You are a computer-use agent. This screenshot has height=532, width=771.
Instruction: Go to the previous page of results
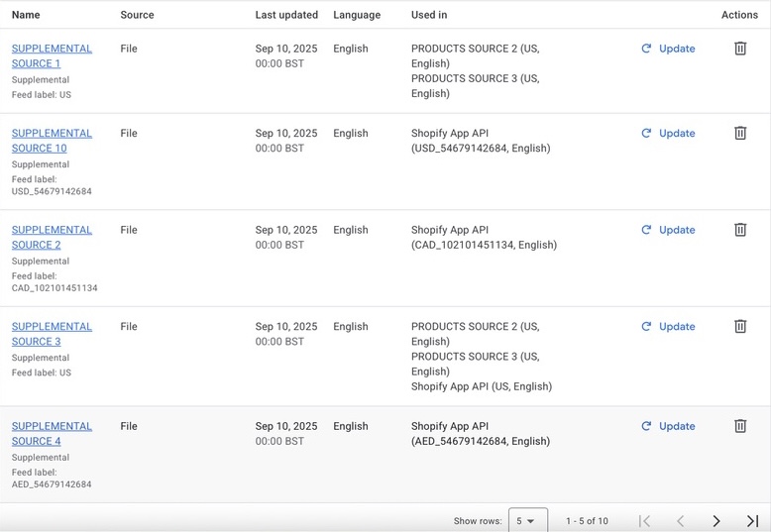point(681,521)
